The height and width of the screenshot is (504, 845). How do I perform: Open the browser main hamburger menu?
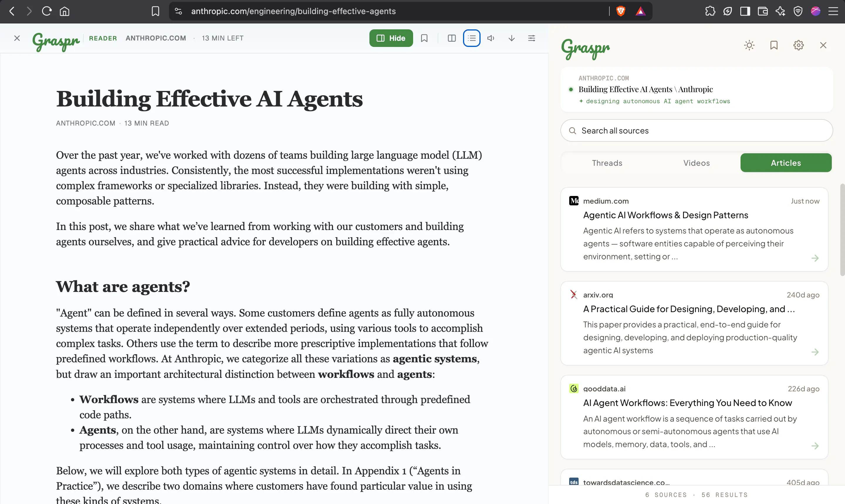tap(833, 11)
